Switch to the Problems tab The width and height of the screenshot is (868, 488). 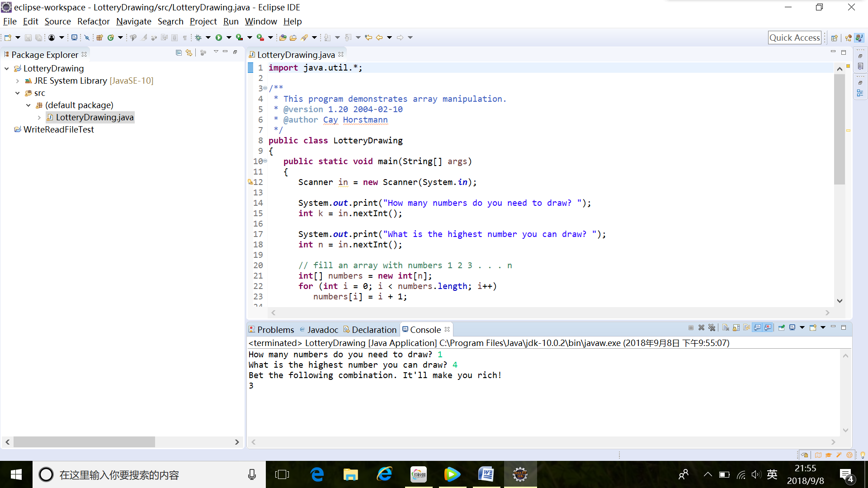[x=271, y=330]
